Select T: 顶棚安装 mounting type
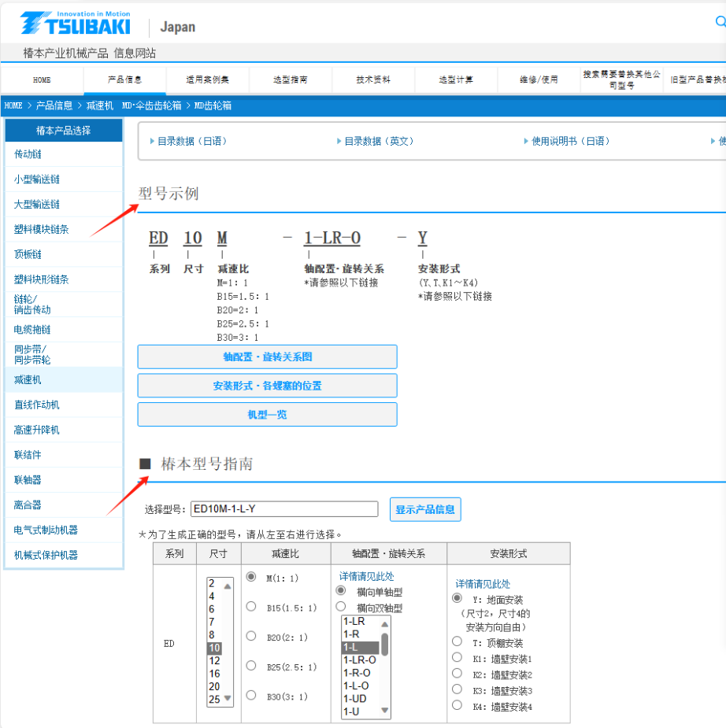Viewport: 726px width, 728px height. pyautogui.click(x=457, y=640)
